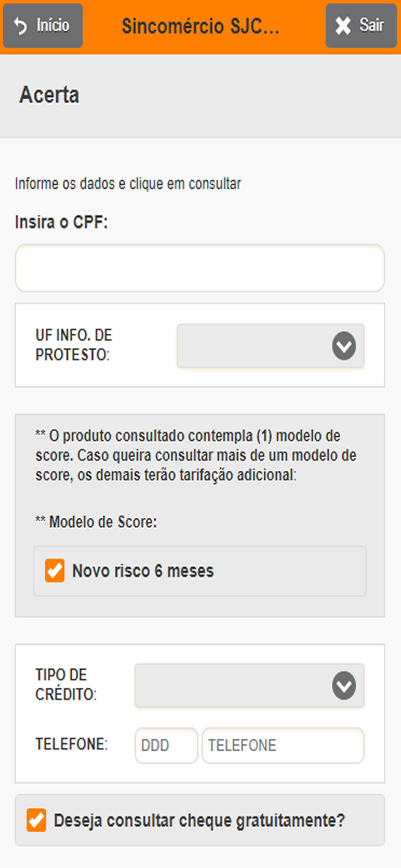Click the 'TIPO DE CRÉDITO:' label text

point(66,684)
